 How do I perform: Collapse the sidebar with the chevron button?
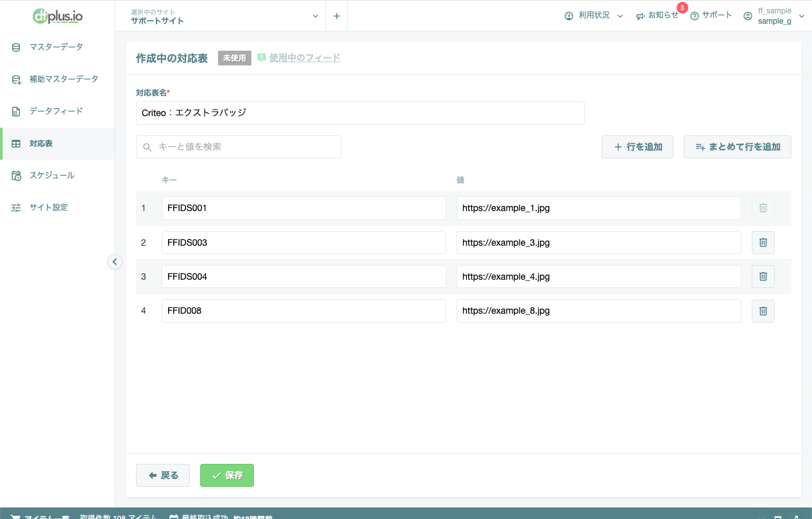[x=115, y=261]
